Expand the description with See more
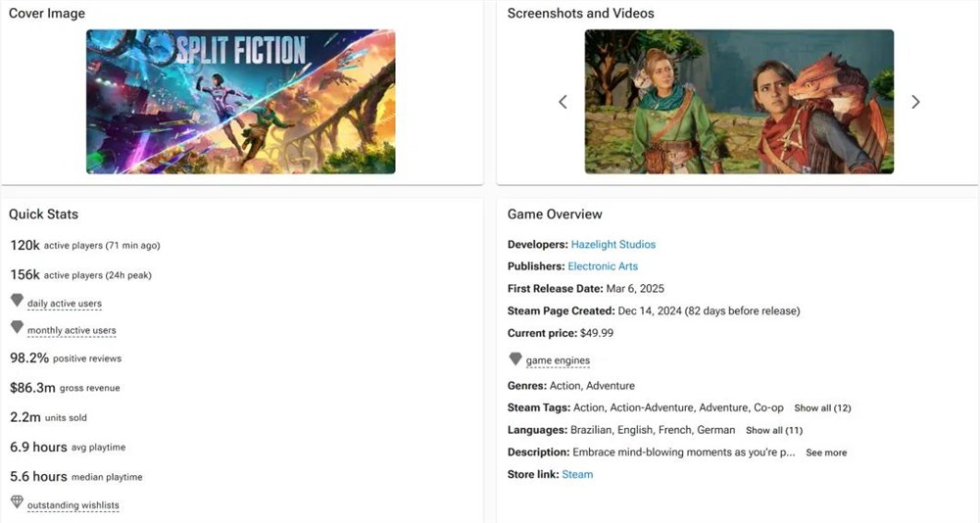The image size is (980, 523). [x=826, y=453]
